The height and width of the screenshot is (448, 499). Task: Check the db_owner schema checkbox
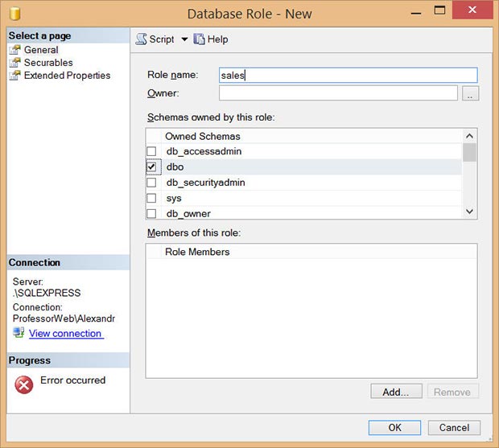(151, 213)
